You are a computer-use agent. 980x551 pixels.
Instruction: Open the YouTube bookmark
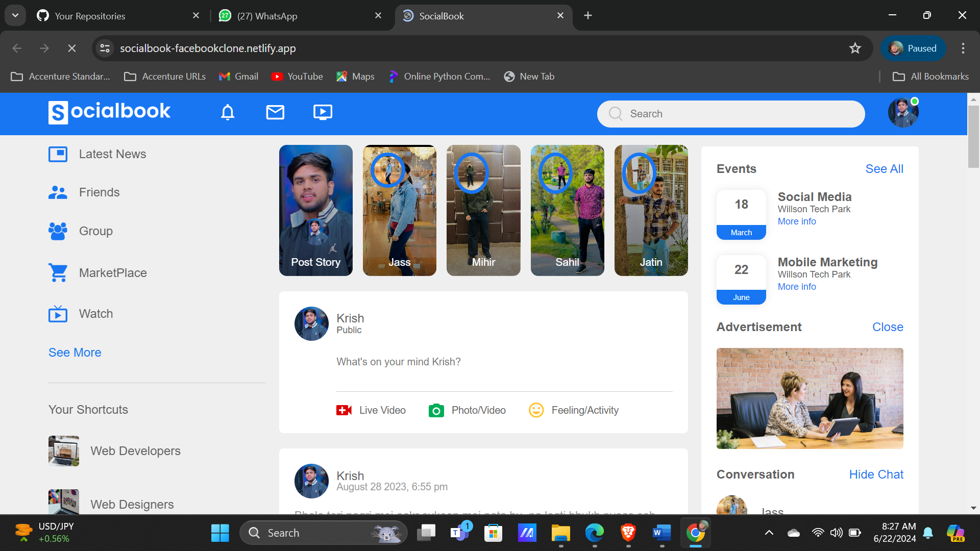[297, 77]
